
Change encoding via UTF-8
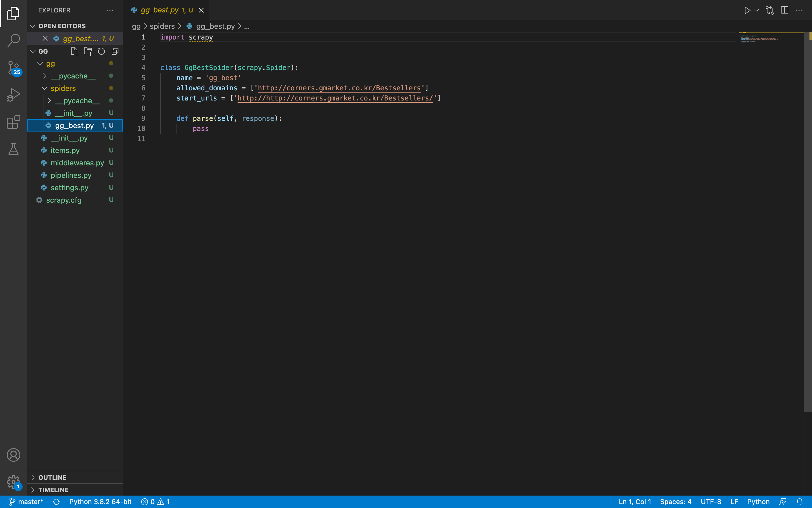click(711, 502)
